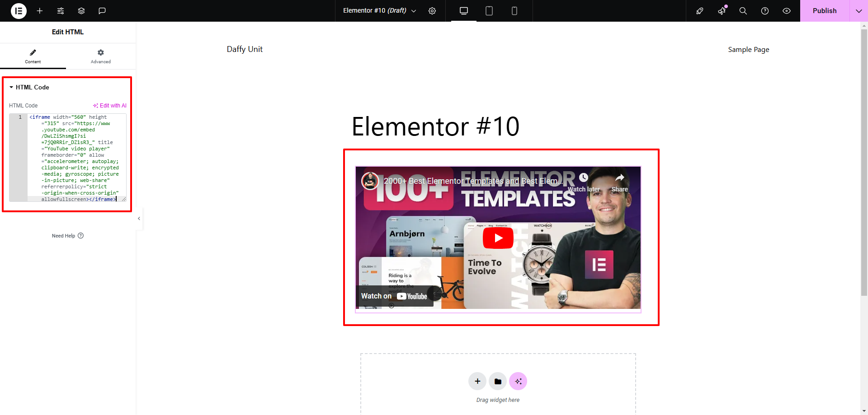The height and width of the screenshot is (415, 868).
Task: Open the Finder search icon
Action: coord(743,11)
